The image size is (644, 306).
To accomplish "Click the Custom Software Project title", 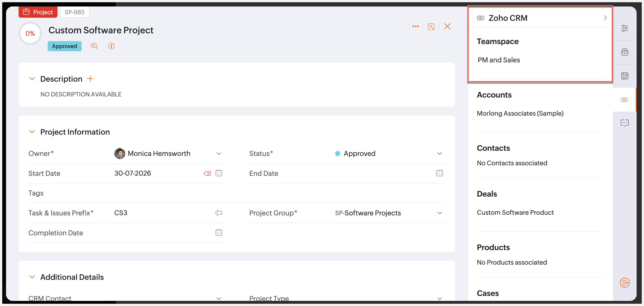I will click(x=101, y=30).
